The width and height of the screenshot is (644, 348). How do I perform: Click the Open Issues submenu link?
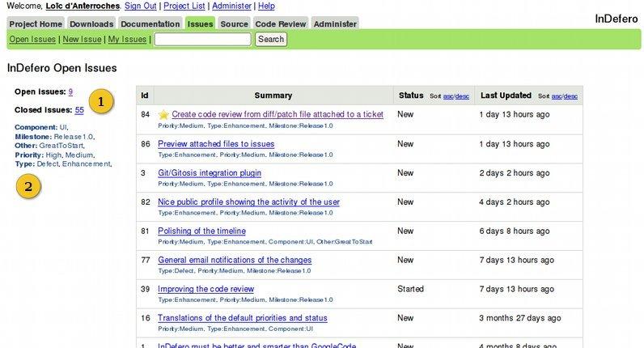pos(32,39)
